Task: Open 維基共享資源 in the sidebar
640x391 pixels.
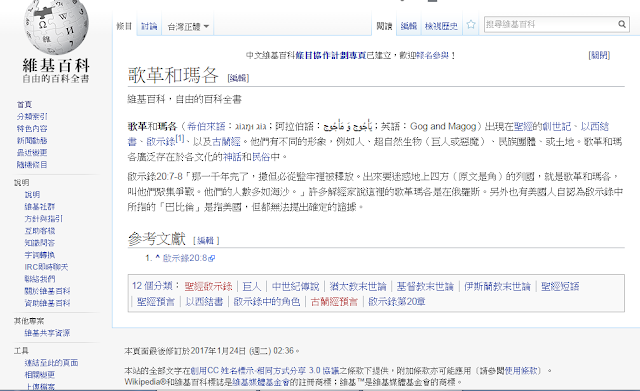Action: click(47, 333)
